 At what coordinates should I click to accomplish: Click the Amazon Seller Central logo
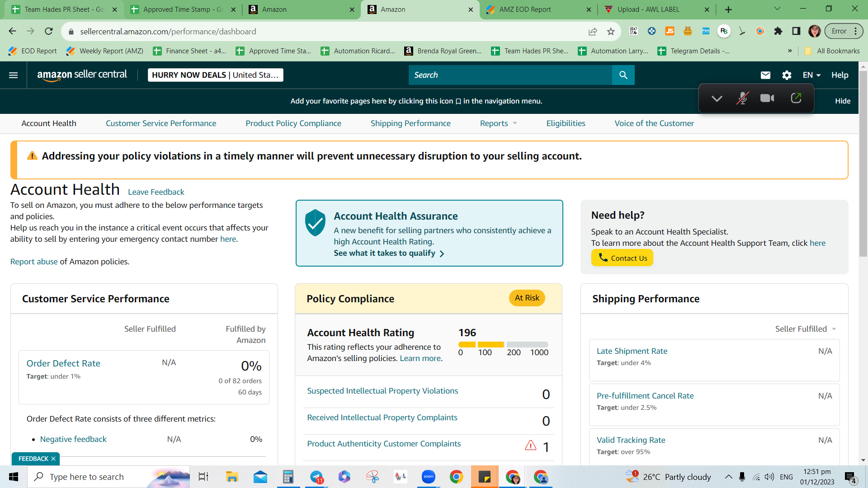(x=82, y=75)
